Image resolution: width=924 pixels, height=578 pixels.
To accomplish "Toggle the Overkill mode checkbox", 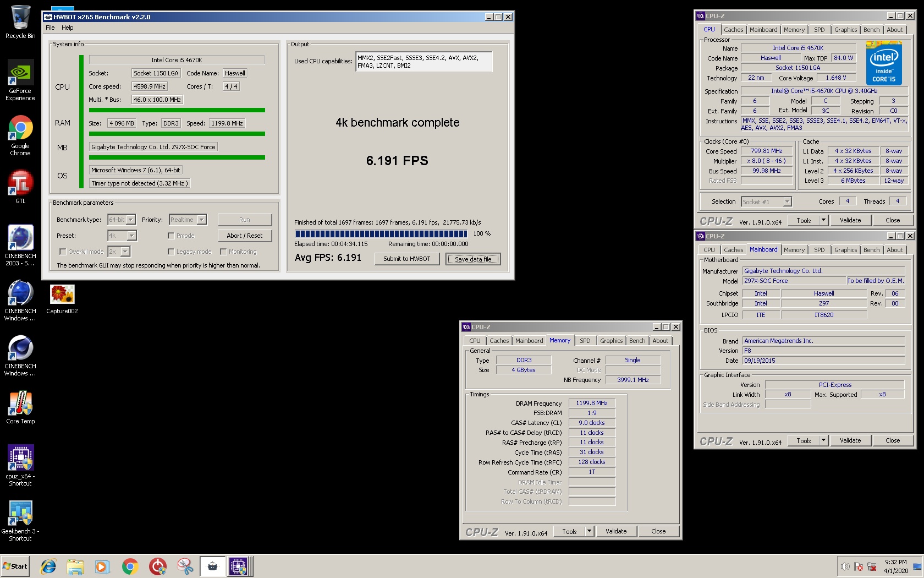I will pos(63,252).
